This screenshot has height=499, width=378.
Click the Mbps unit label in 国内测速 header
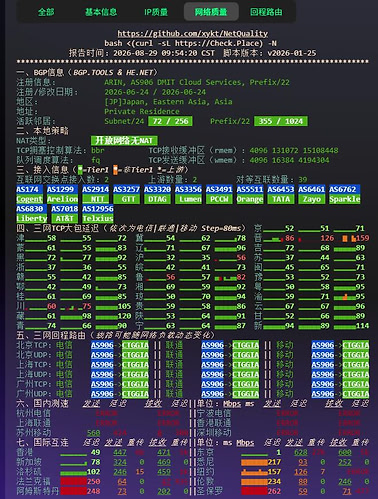coord(232,404)
